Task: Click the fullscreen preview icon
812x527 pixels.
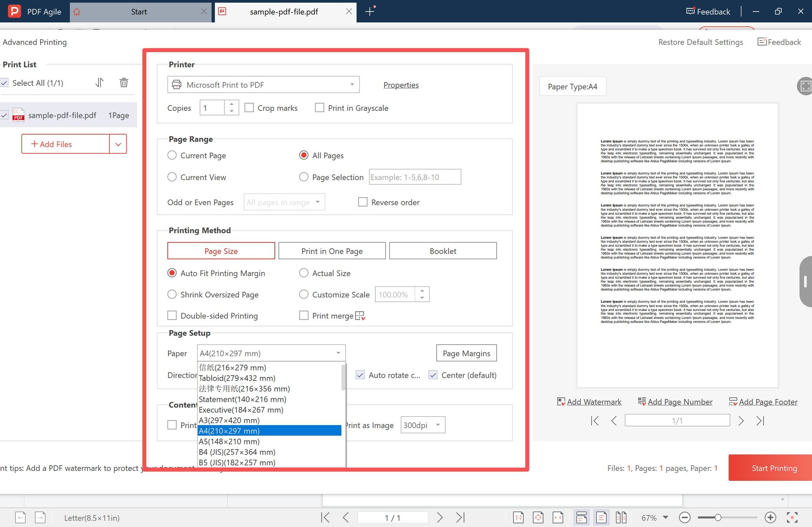Action: [805, 86]
